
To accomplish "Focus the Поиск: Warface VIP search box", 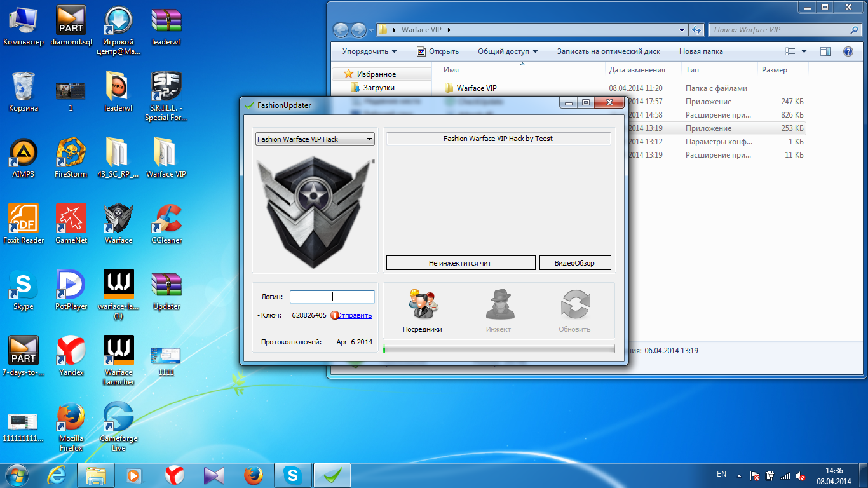I will pos(786,30).
